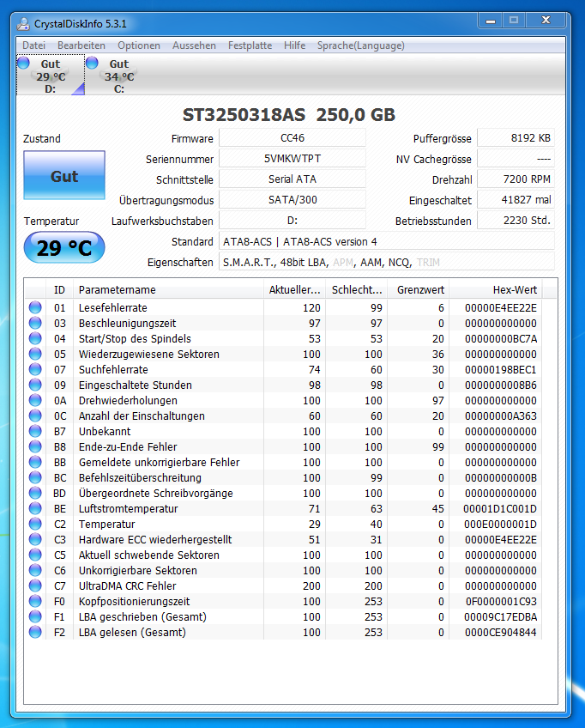585x728 pixels.
Task: Open the Aussehen menu
Action: tap(194, 45)
